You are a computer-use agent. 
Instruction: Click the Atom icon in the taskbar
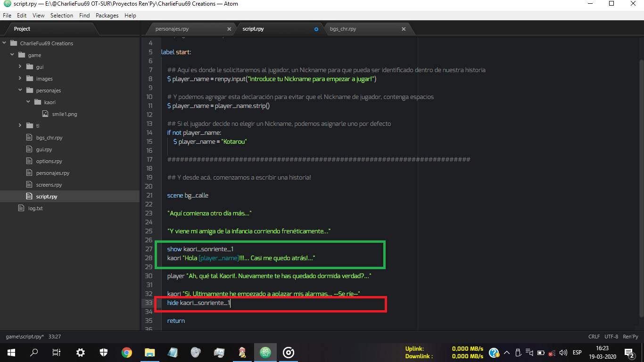click(265, 352)
